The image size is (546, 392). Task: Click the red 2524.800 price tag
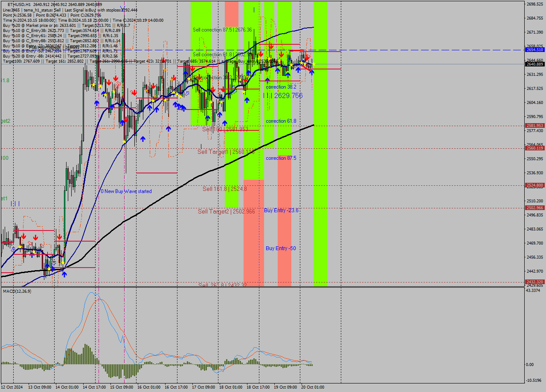535,185
